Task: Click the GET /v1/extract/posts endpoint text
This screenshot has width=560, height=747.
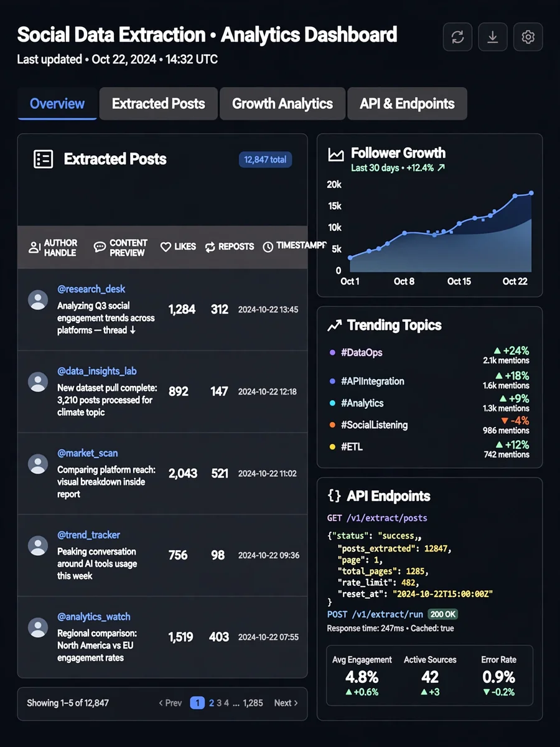Action: (x=377, y=518)
